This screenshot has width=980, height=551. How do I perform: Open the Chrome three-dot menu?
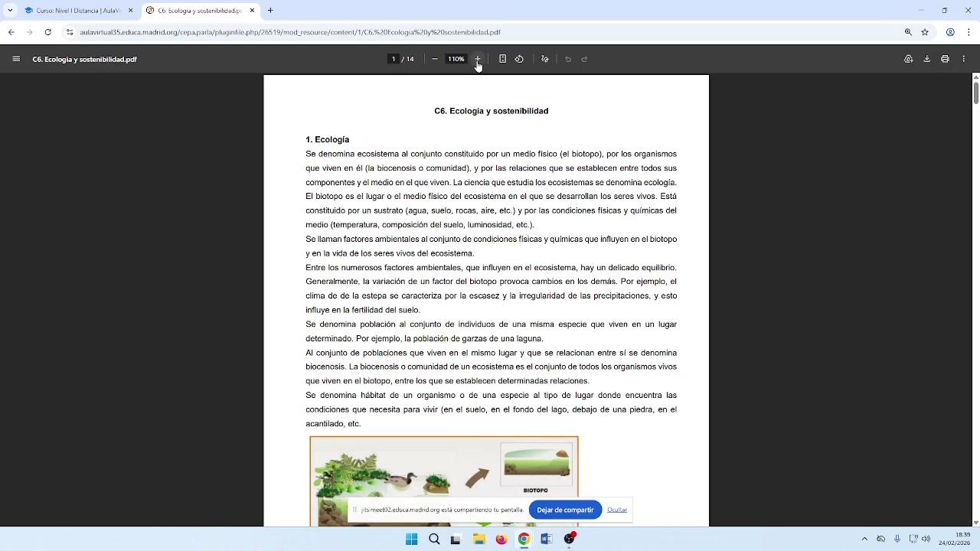(x=969, y=32)
